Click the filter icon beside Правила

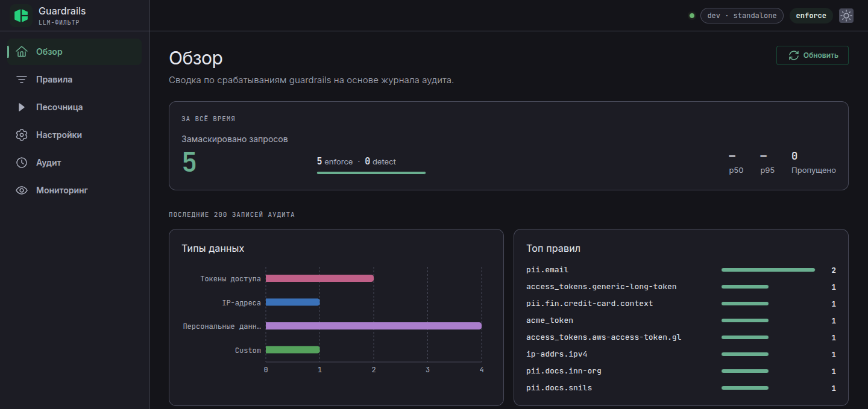click(22, 80)
